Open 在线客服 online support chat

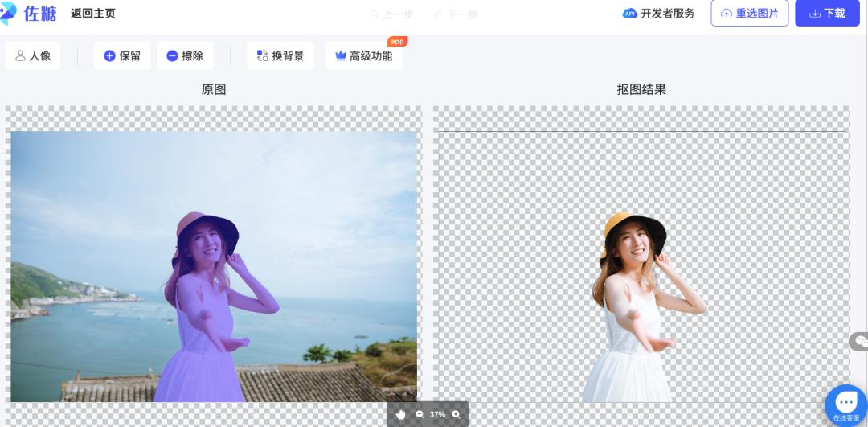click(845, 404)
